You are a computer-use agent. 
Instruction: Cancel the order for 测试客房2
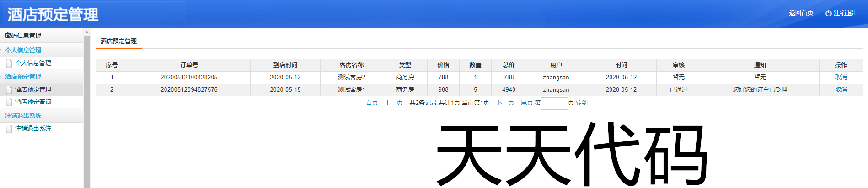(841, 77)
